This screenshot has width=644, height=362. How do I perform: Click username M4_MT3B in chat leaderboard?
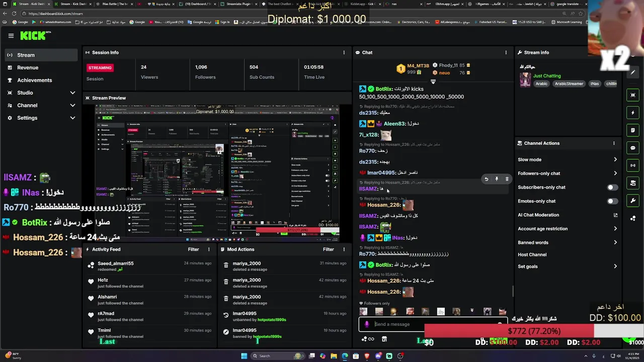[418, 66]
